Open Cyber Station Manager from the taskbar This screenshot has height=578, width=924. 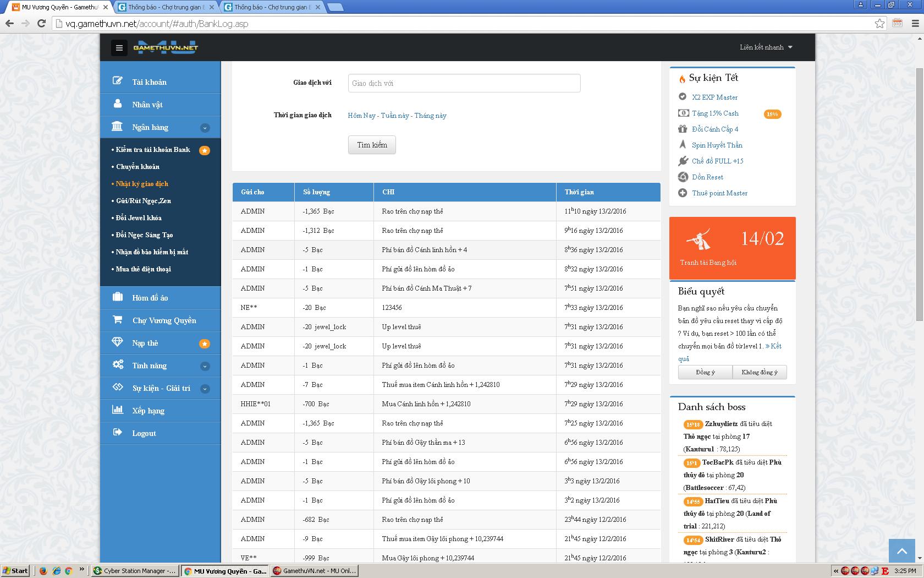135,571
